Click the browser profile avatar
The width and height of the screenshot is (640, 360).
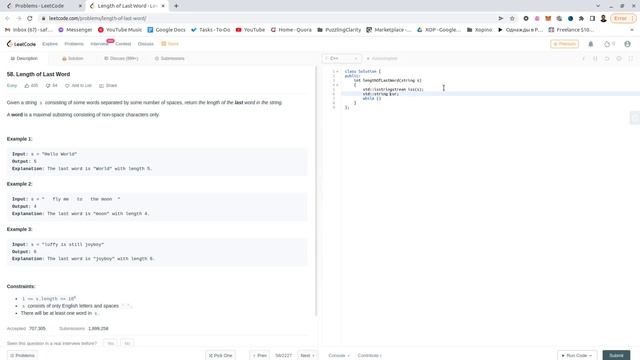point(603,18)
